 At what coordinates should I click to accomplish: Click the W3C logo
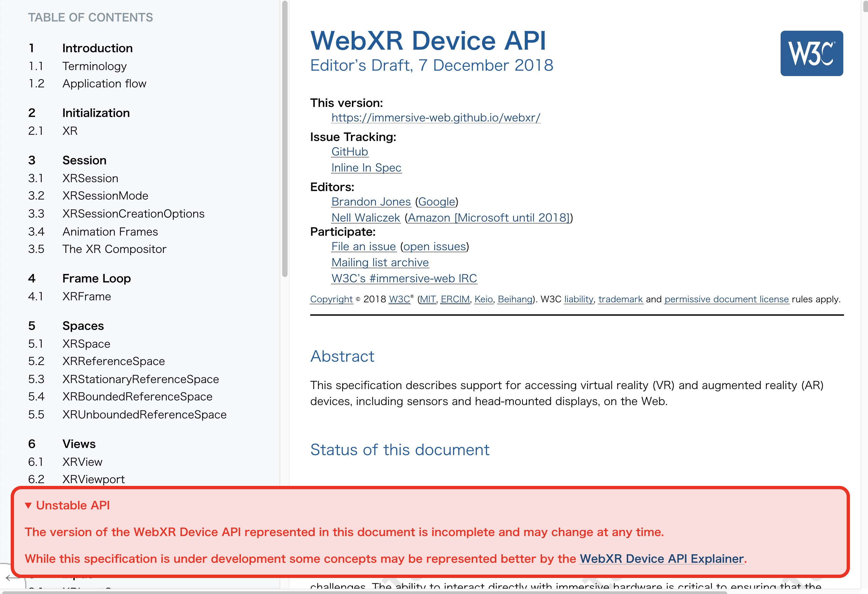tap(811, 53)
